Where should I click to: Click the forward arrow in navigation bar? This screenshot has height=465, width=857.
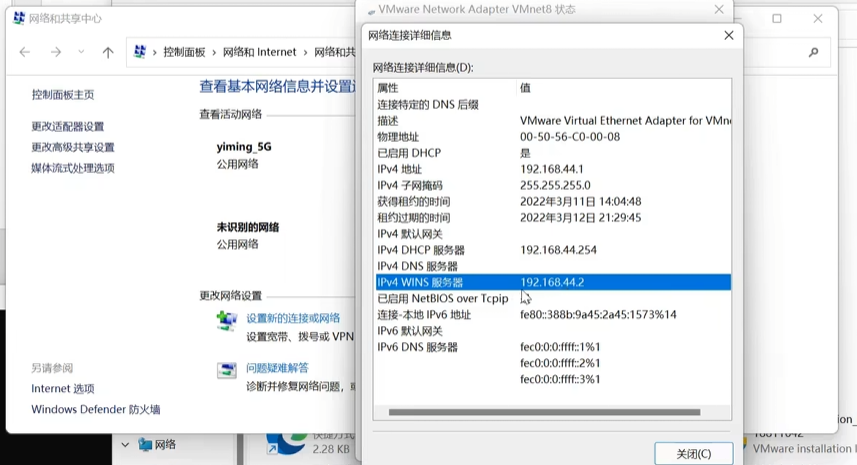pyautogui.click(x=56, y=52)
